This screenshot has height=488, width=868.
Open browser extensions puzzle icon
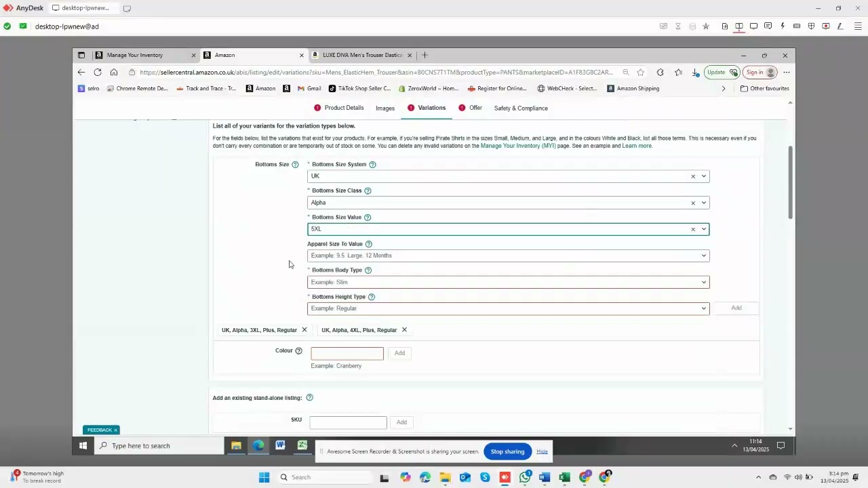[x=660, y=73]
